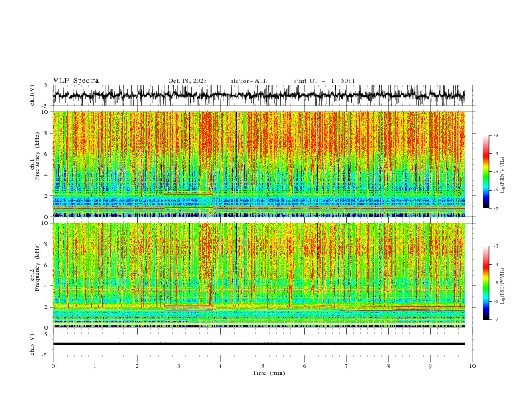Click the 'station=ATH' label
532x411 pixels.
click(249, 81)
